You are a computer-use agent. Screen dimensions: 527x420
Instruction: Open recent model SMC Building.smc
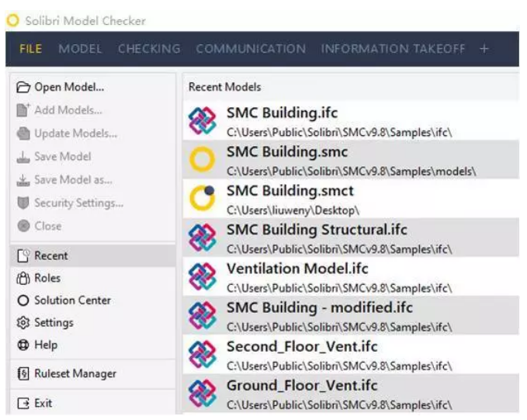351,160
